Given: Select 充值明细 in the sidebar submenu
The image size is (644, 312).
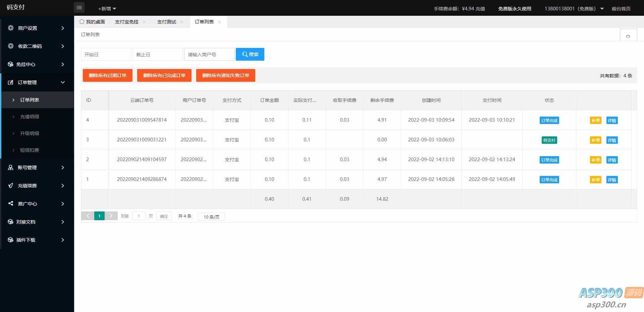Looking at the screenshot, I should [x=30, y=117].
